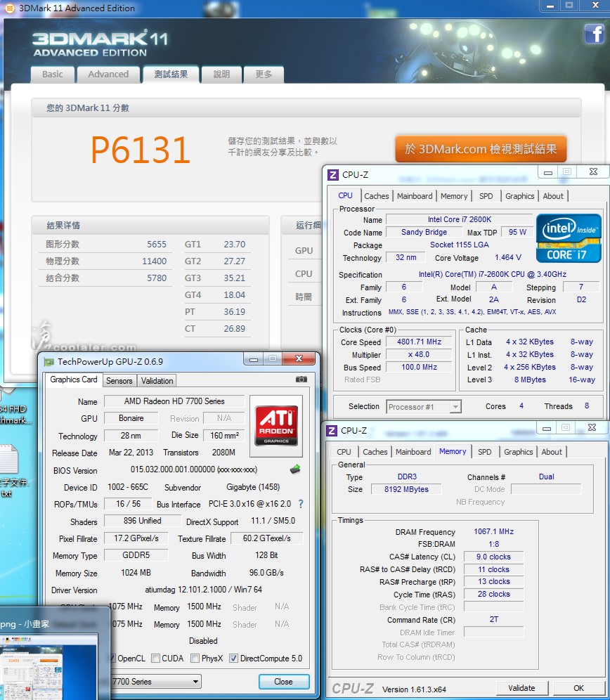Click the GT4 result 18.04
This screenshot has height=700, width=610.
[x=235, y=294]
